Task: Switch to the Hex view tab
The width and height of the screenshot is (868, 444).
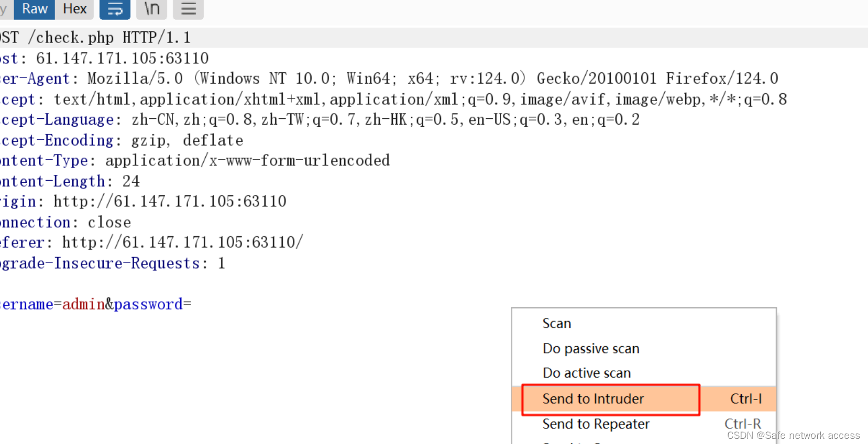Action: click(x=74, y=8)
